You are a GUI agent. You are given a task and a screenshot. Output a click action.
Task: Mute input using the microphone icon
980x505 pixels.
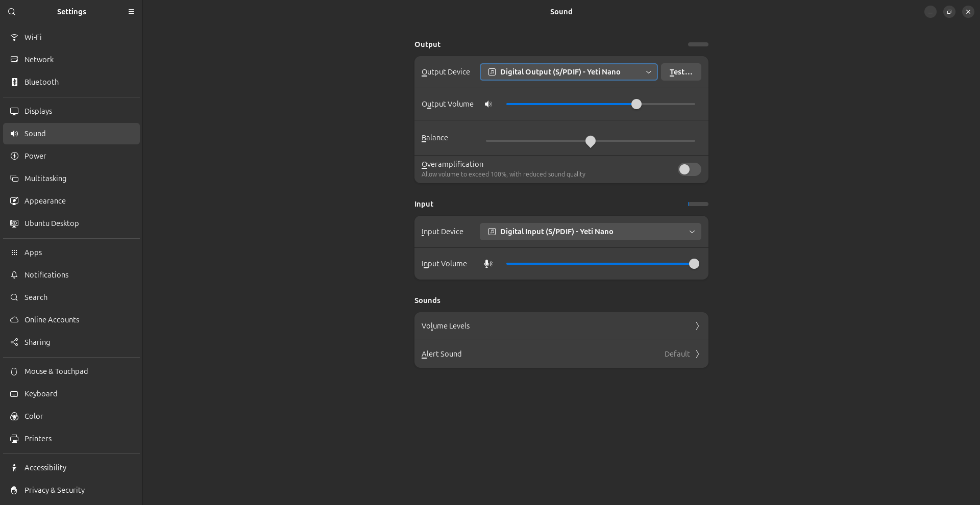488,264
